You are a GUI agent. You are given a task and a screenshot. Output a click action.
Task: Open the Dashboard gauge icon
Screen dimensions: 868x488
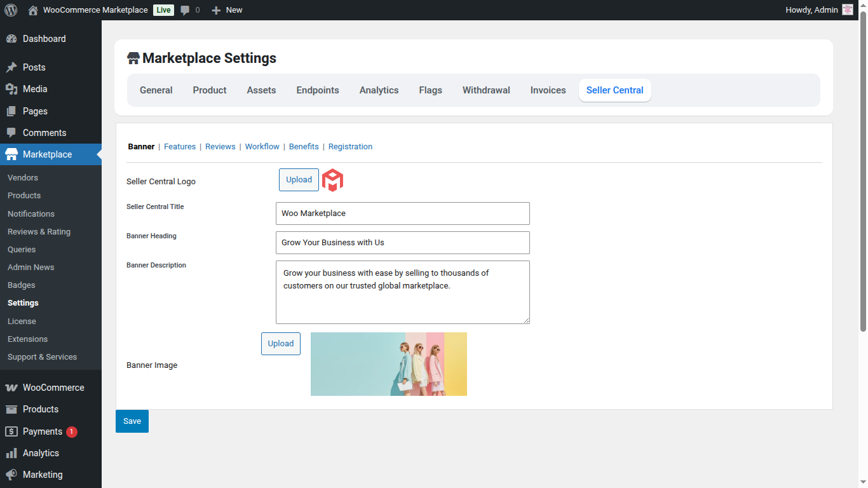[11, 39]
